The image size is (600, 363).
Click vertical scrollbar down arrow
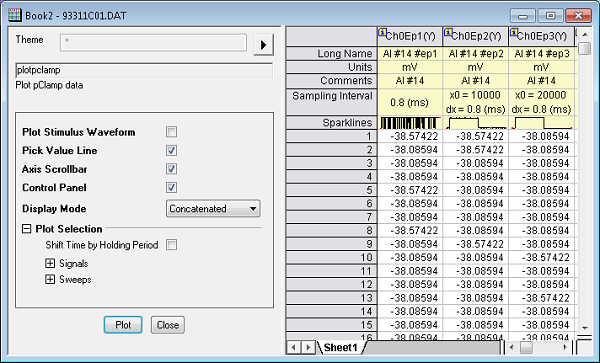[584, 328]
